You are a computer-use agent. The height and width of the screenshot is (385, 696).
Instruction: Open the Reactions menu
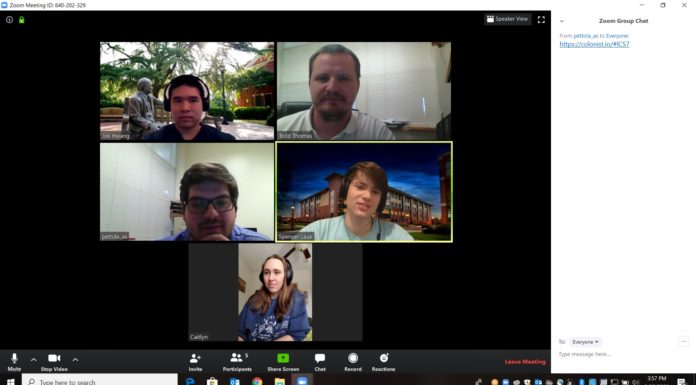coord(384,362)
